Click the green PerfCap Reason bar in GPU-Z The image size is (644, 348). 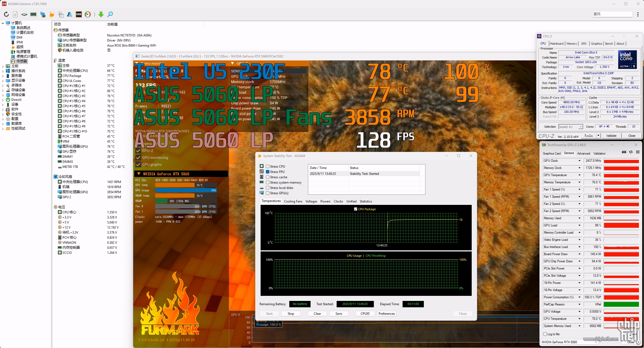coord(621,304)
